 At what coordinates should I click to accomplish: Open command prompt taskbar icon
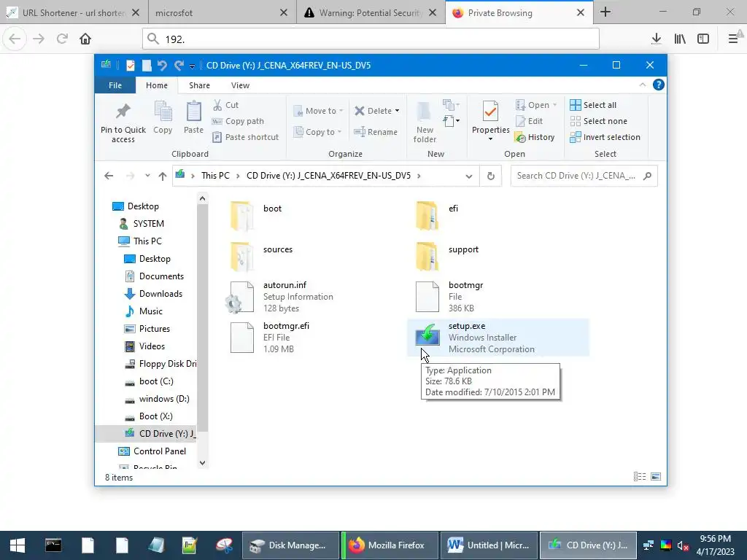(x=53, y=545)
